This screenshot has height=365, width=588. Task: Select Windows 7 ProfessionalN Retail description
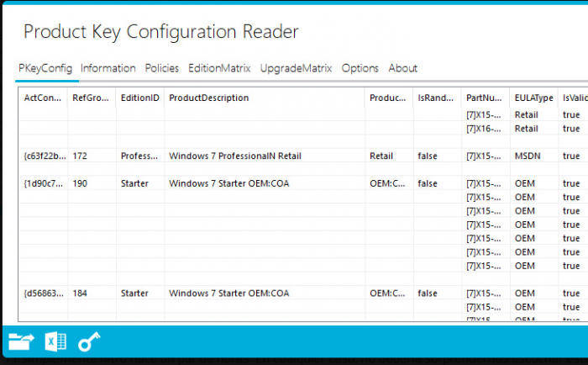(x=235, y=156)
